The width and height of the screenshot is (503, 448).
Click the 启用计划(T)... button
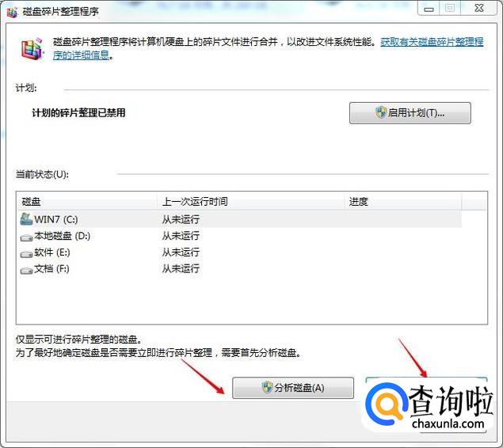click(410, 113)
